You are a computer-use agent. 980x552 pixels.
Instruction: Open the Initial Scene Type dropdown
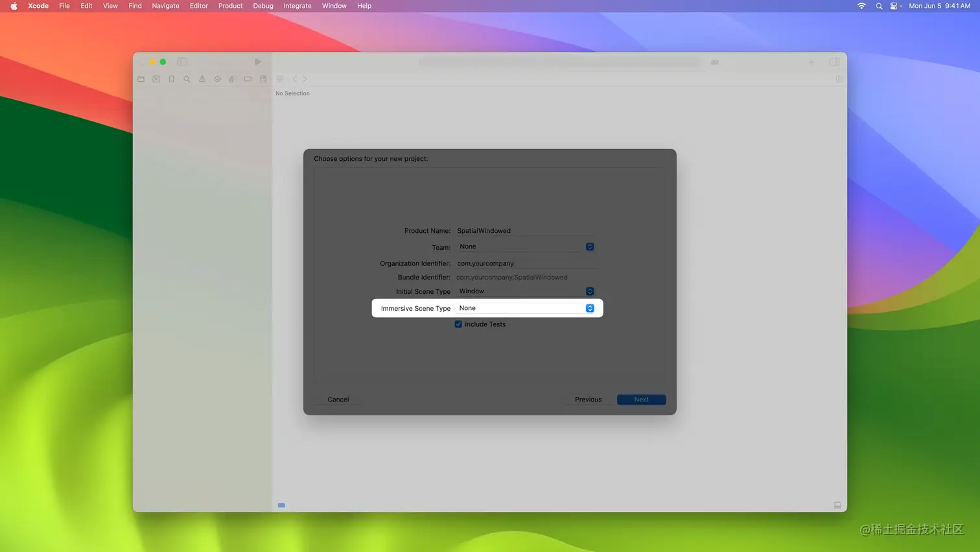coord(526,291)
